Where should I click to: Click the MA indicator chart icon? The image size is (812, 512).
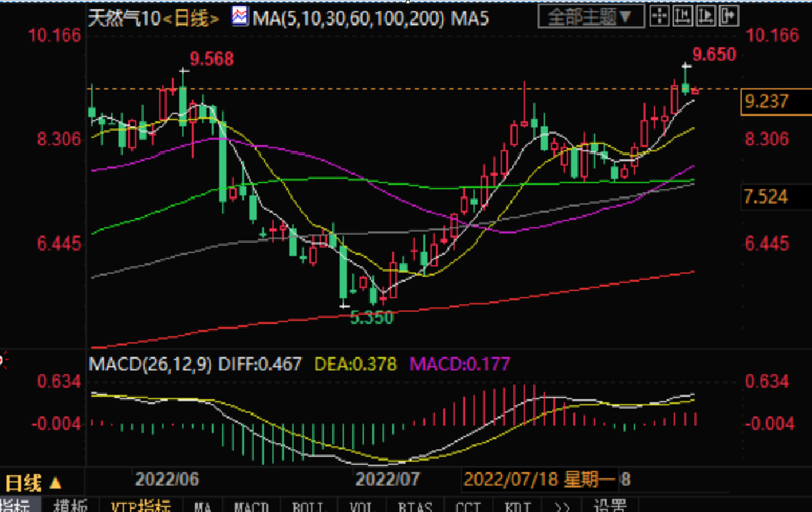coord(239,15)
